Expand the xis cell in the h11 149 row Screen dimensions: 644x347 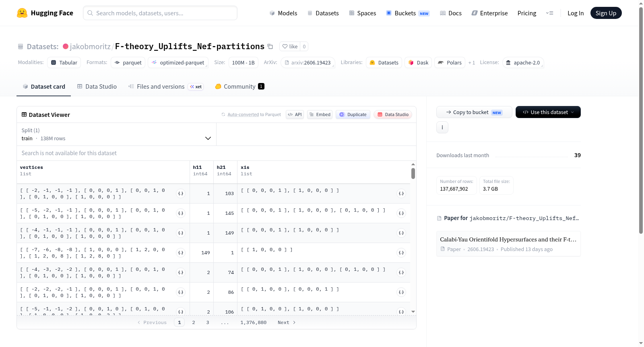pos(401,253)
